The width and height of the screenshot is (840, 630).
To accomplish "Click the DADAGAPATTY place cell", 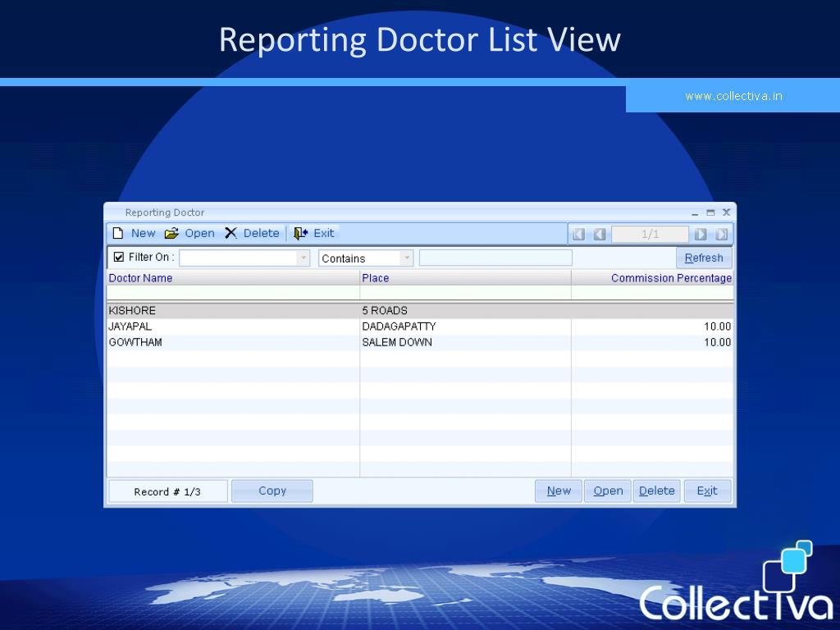I will (x=466, y=326).
